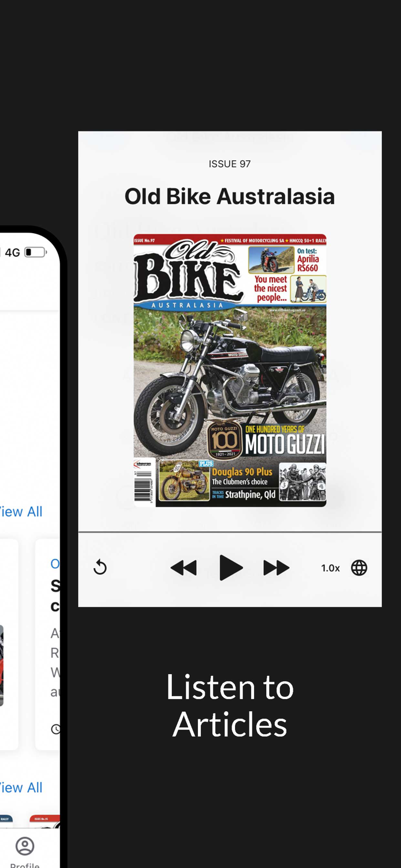Viewport: 401px width, 868px height.
Task: Click the Old Bike Australasia title
Action: coord(230,197)
